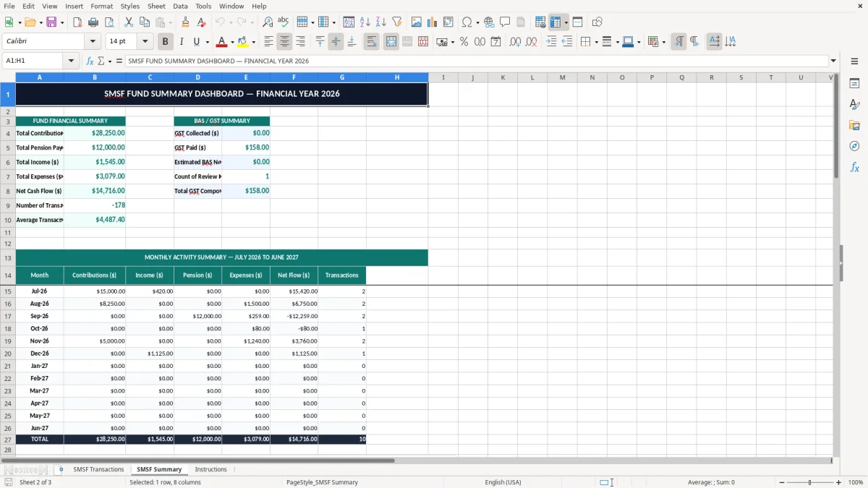Align the text left

click(x=268, y=42)
